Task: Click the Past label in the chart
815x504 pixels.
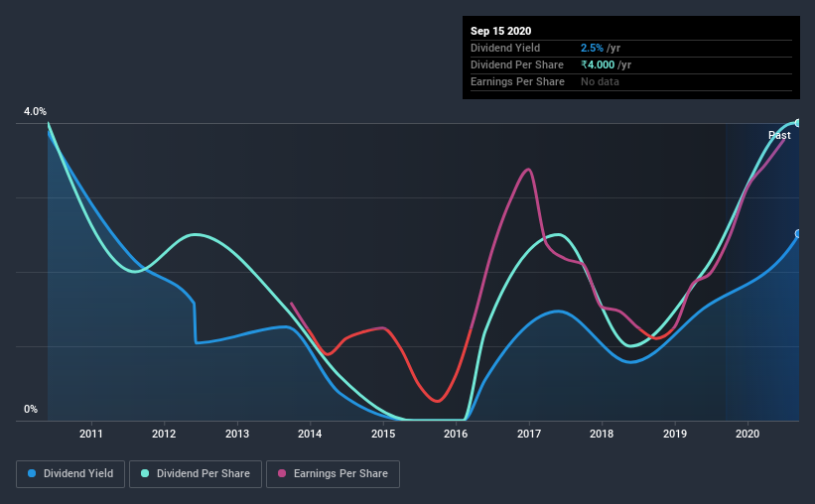Action: 779,135
